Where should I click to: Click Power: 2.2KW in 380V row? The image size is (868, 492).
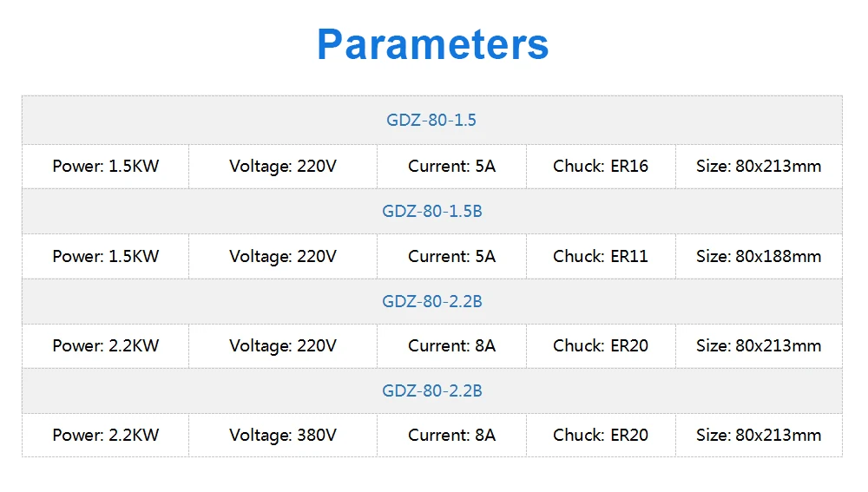click(x=106, y=435)
